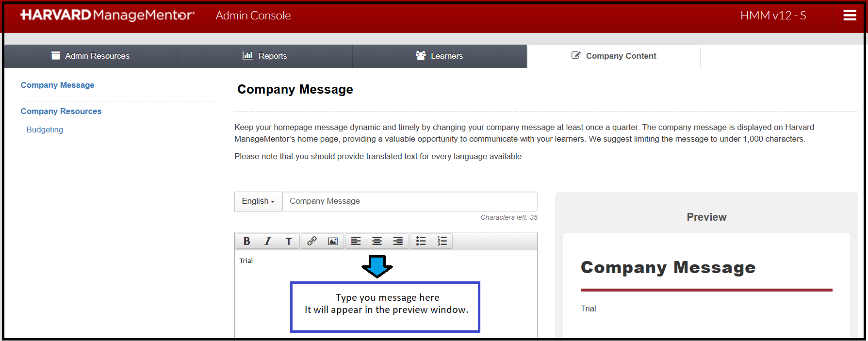Click the Company Message title field
Image resolution: width=868 pixels, height=341 pixels.
point(409,201)
